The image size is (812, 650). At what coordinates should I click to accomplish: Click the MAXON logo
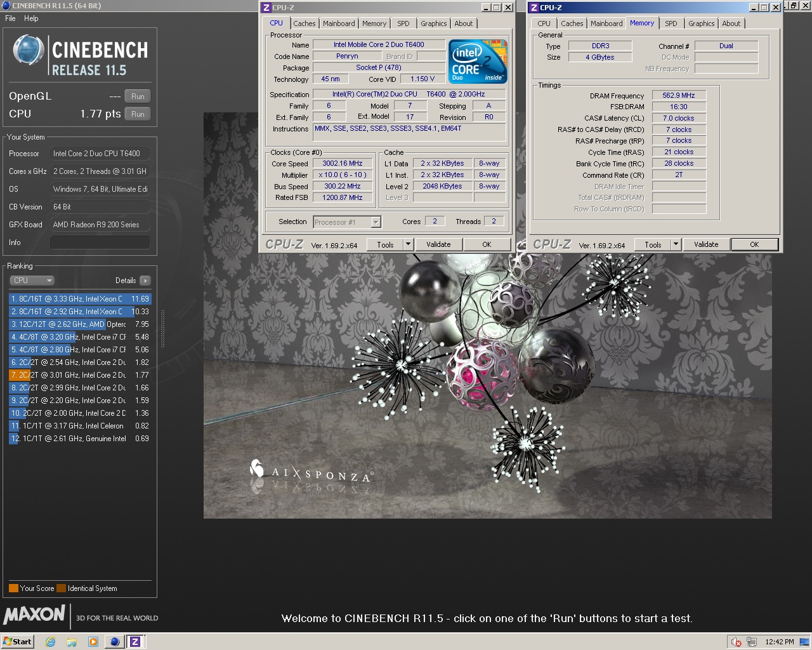(34, 614)
